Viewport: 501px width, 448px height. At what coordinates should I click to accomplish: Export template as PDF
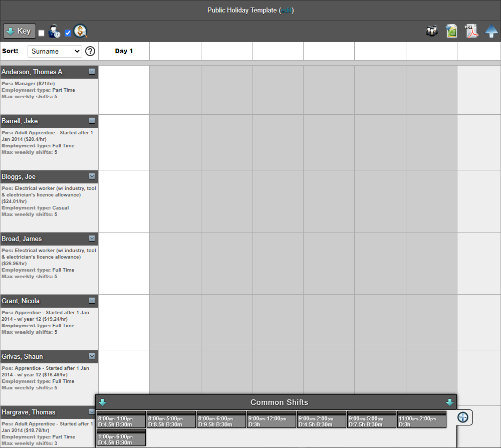pyautogui.click(x=471, y=31)
